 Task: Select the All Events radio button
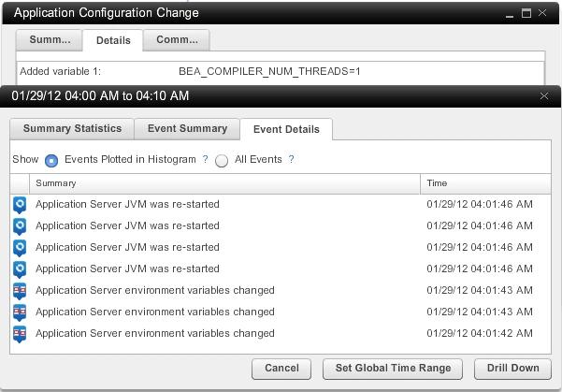tap(222, 161)
